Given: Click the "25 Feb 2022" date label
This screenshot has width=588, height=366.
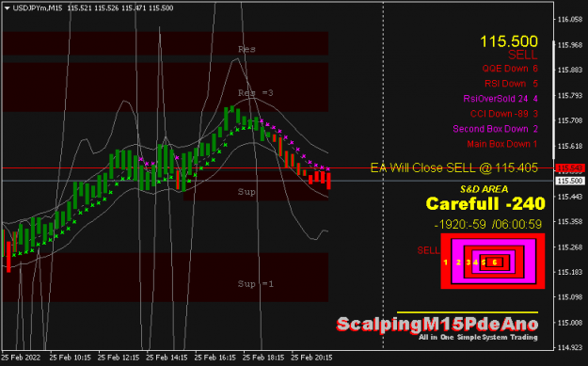Looking at the screenshot, I should [21, 358].
